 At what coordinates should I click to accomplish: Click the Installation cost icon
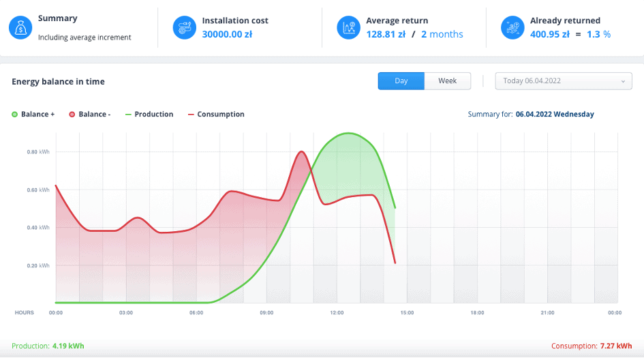coord(184,28)
